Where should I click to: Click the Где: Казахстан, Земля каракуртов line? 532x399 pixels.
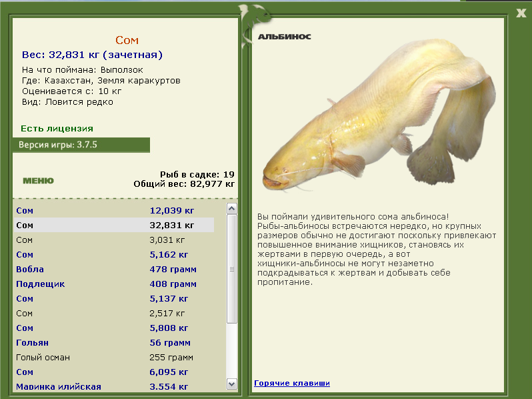pos(101,81)
